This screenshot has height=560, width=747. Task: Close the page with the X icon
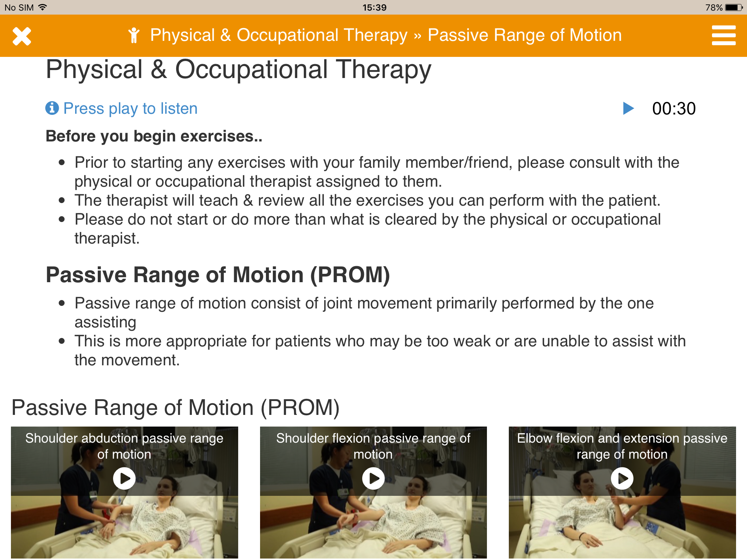(22, 36)
